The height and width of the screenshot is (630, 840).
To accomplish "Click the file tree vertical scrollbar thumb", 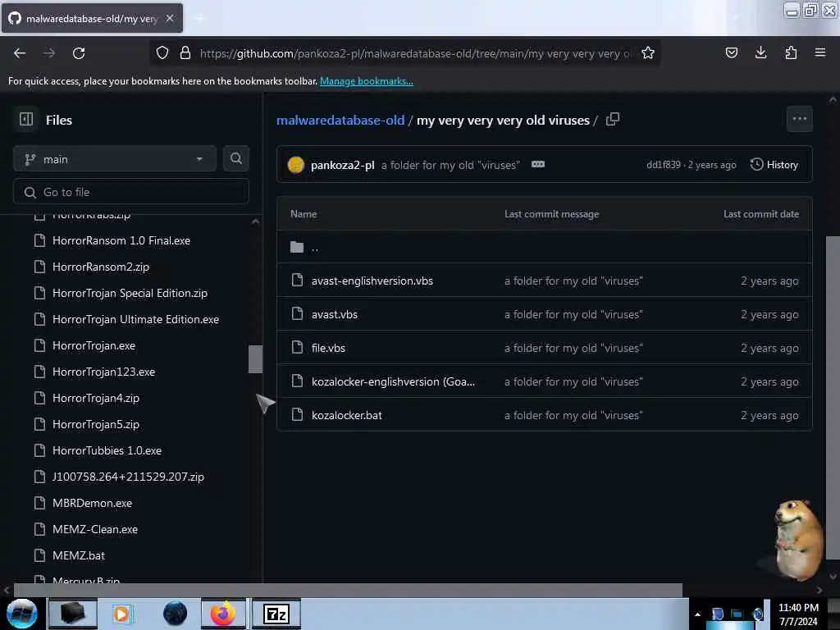I will 256,359.
